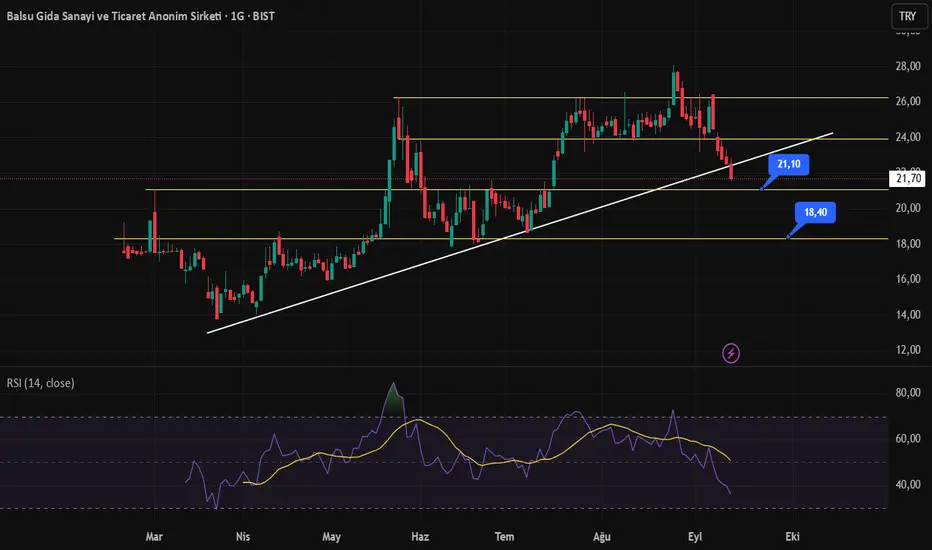Click the RSI 80,00 axis label
The width and height of the screenshot is (932, 550).
(908, 392)
